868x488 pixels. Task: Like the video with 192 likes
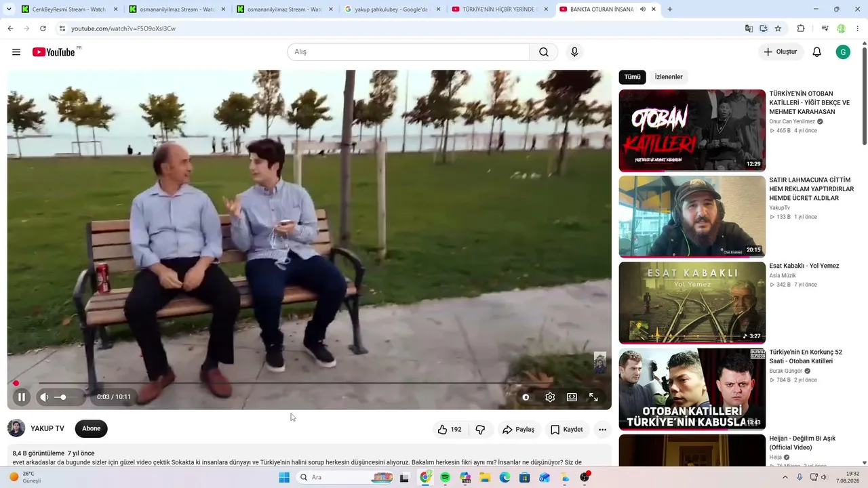(x=450, y=430)
